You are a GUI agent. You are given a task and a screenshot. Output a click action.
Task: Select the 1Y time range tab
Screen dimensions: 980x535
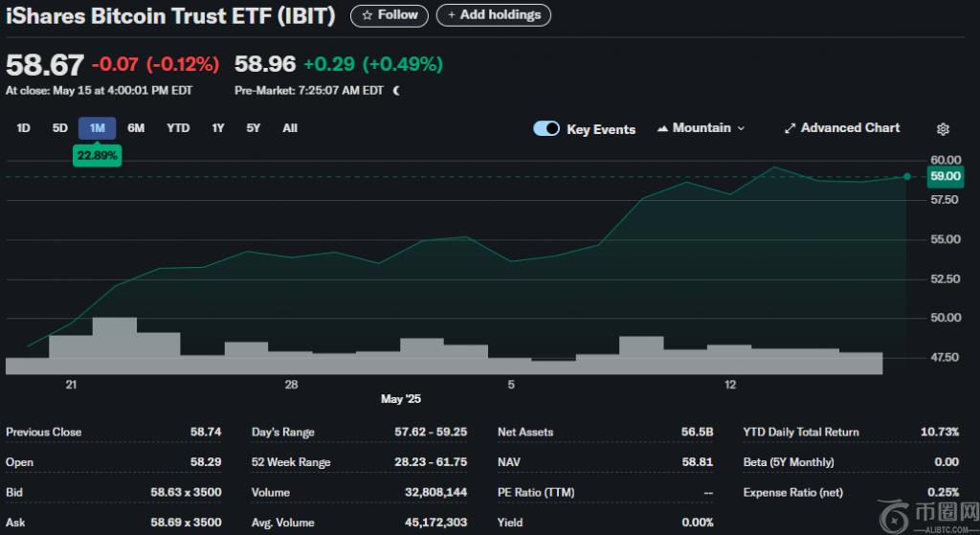click(x=218, y=128)
